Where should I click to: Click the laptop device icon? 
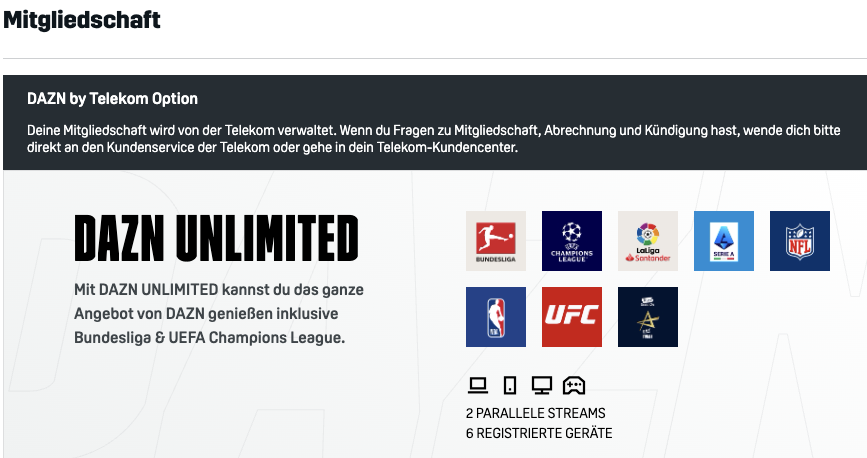pyautogui.click(x=478, y=385)
